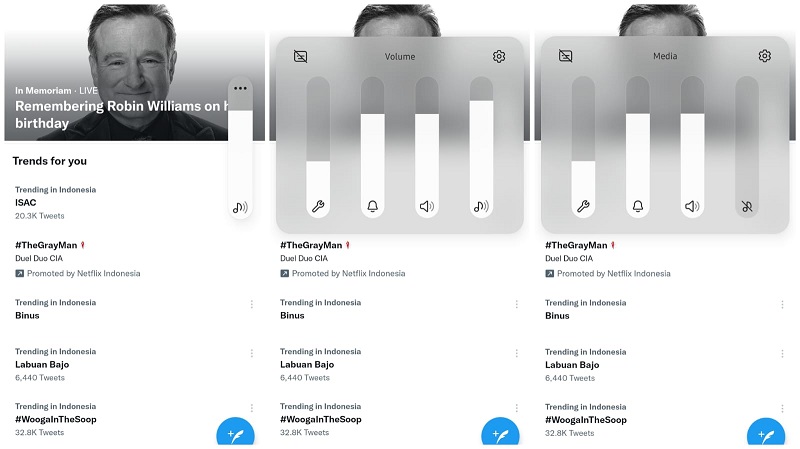Open settings gear in Media panel

pos(764,56)
